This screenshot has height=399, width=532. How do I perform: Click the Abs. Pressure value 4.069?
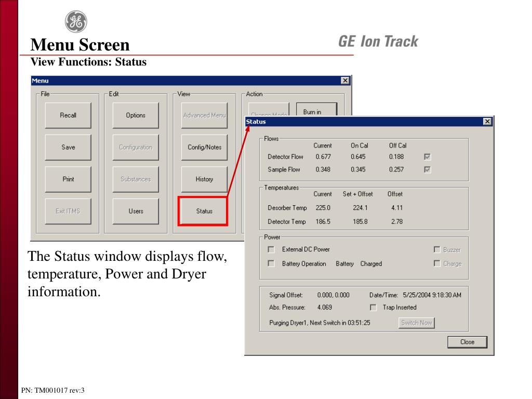[325, 308]
